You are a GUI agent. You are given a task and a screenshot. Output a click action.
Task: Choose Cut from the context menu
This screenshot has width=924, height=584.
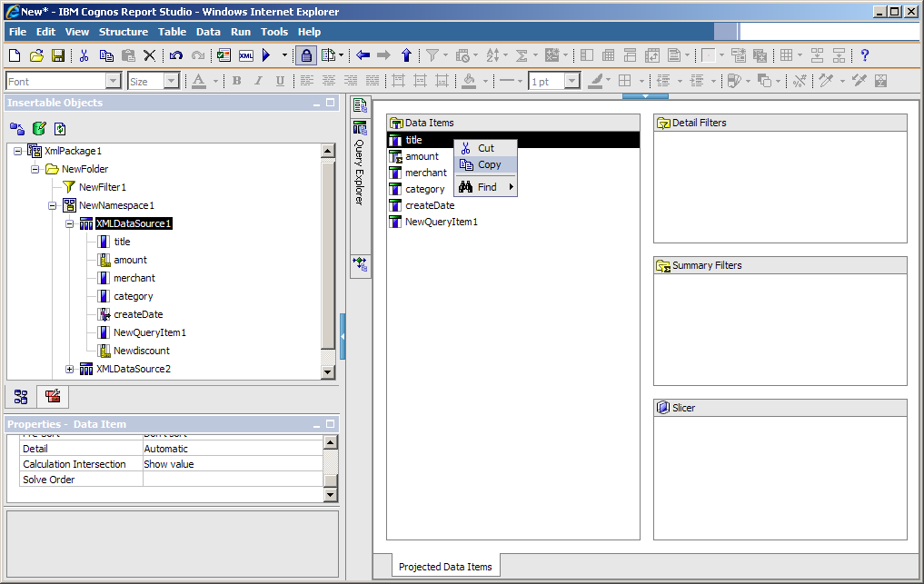coord(485,148)
